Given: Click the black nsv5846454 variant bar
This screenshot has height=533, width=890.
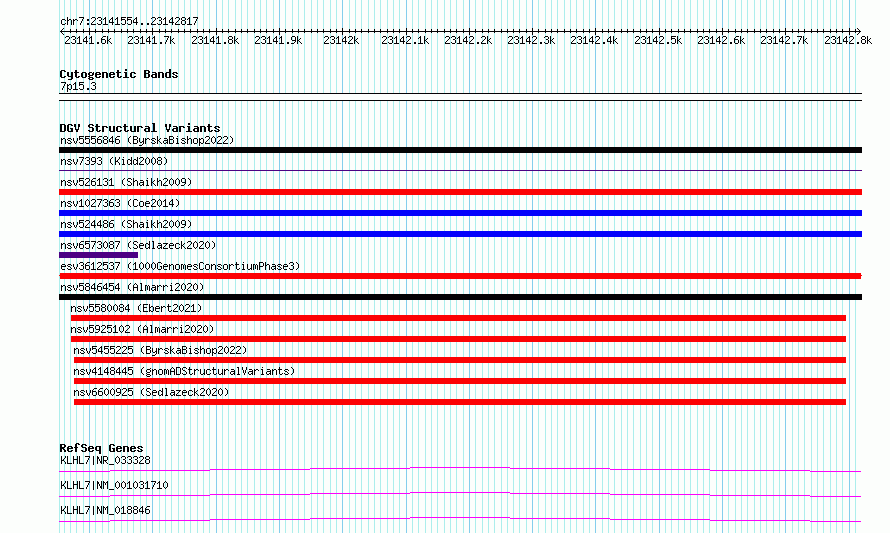Looking at the screenshot, I should (460, 297).
